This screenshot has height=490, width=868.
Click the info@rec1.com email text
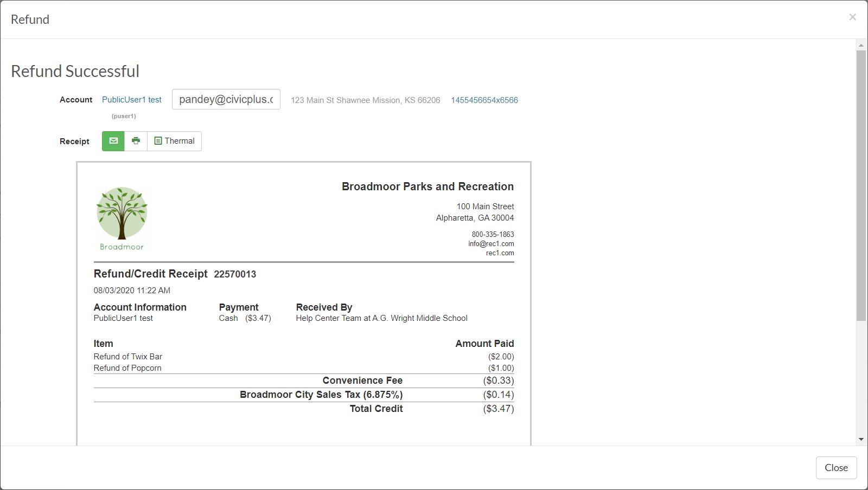(x=491, y=244)
